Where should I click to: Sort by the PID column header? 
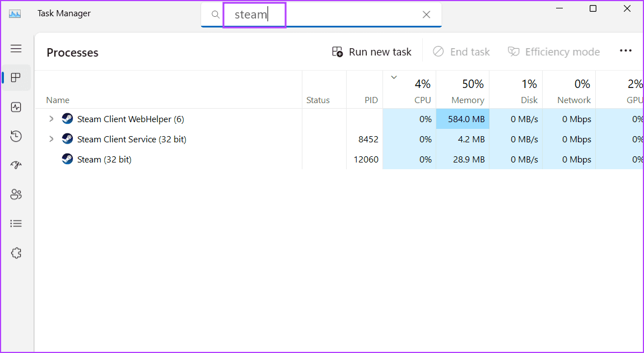[365, 90]
